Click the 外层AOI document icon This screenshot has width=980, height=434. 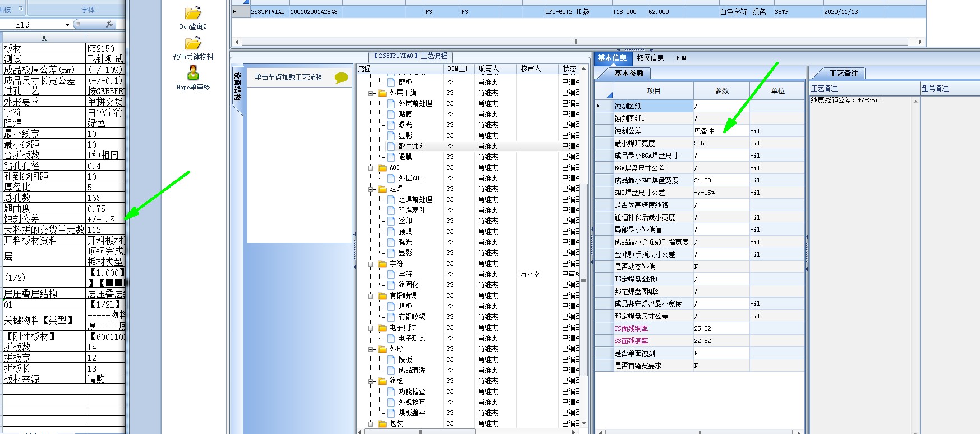[392, 179]
